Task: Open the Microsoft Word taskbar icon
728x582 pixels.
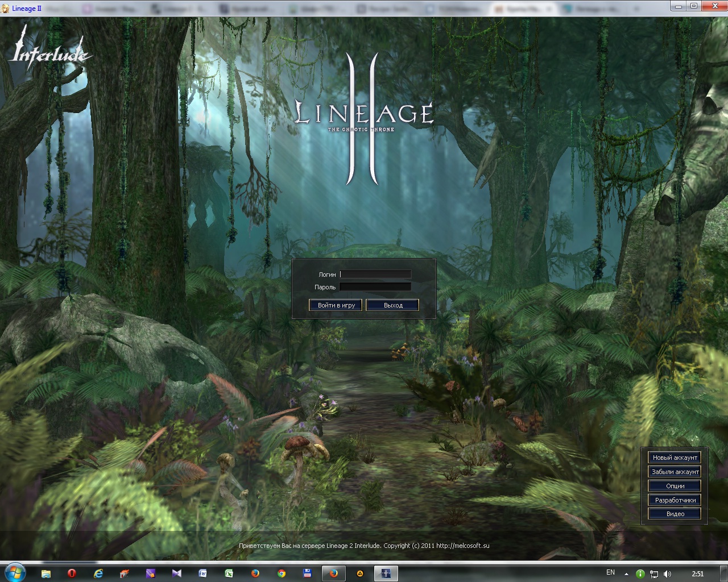Action: coord(202,573)
